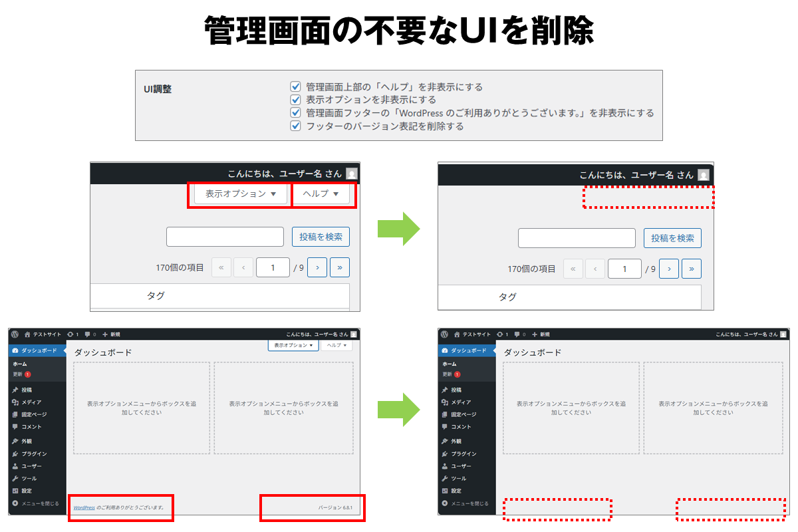Image resolution: width=798 pixels, height=532 pixels.
Task: Select 更新 submenu in the right dashboard sidebar
Action: tap(452, 374)
